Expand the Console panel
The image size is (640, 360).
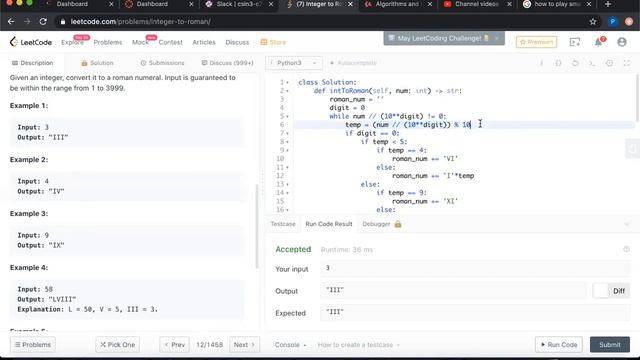click(x=290, y=345)
